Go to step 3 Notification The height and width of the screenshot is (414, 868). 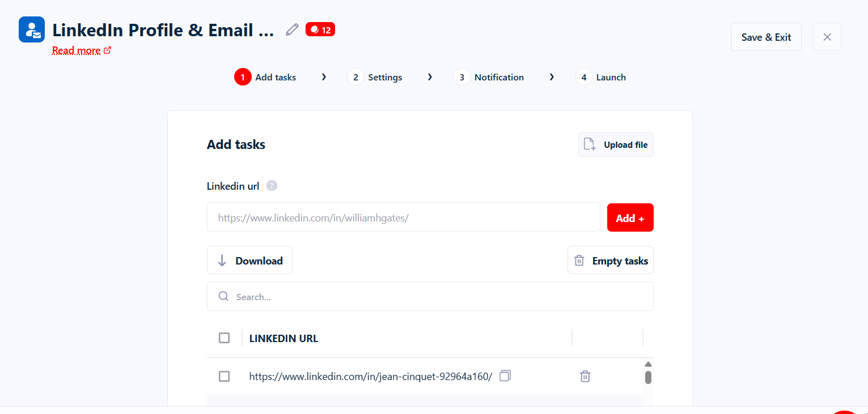[x=489, y=77]
